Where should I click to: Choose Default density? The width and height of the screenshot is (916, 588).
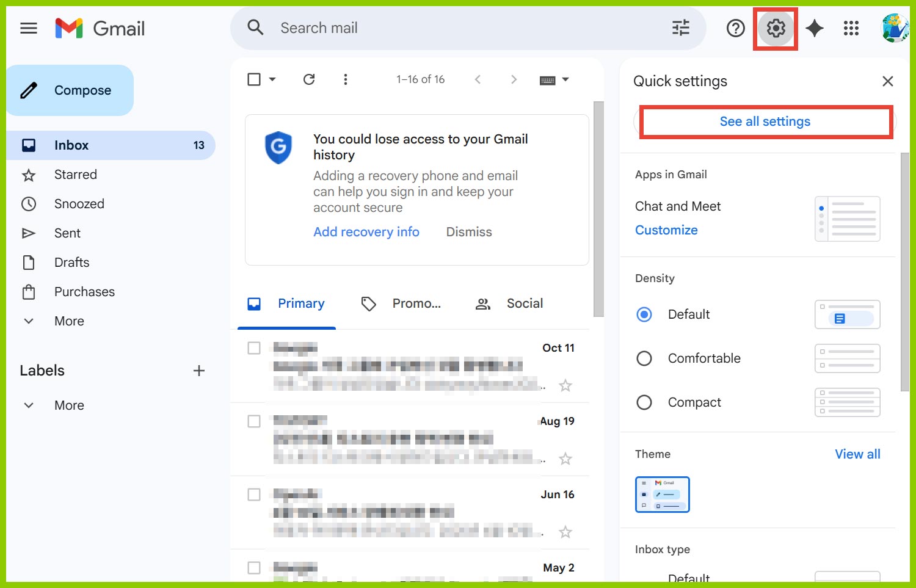click(644, 314)
